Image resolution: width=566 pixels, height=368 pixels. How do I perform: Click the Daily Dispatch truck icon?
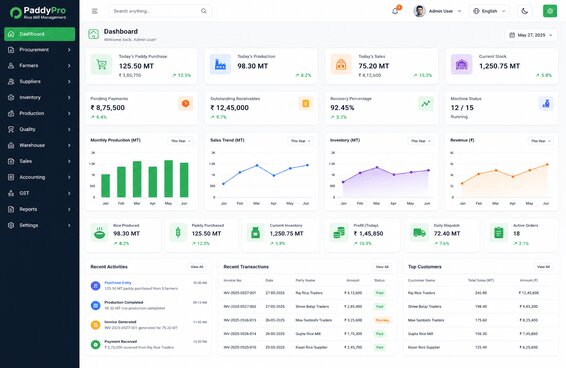click(419, 233)
